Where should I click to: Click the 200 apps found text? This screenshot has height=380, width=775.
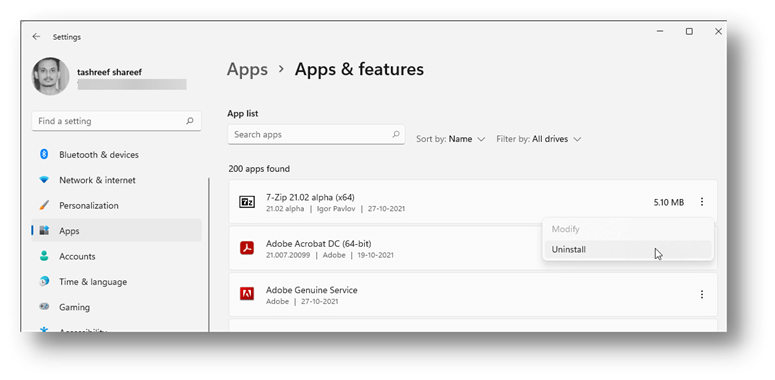tap(259, 169)
